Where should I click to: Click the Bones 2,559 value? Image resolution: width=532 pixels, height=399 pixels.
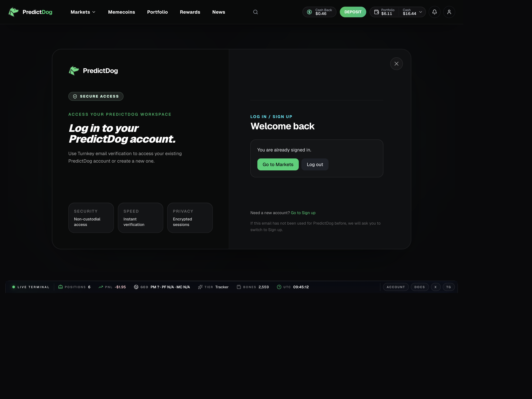click(263, 287)
